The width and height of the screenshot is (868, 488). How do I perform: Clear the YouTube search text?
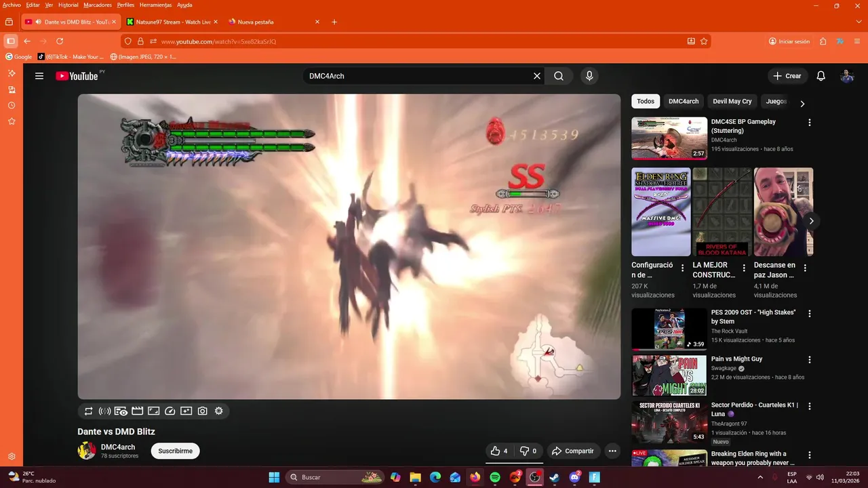(x=537, y=76)
